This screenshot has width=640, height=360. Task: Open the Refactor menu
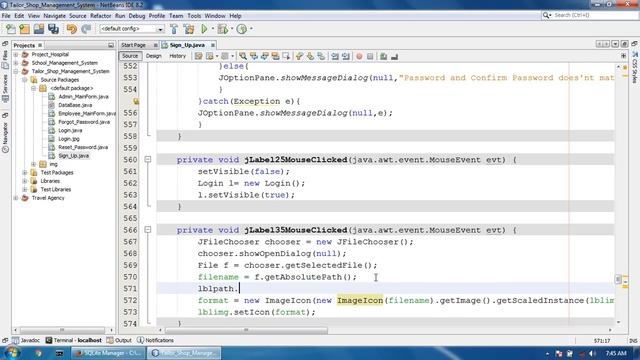pos(100,16)
